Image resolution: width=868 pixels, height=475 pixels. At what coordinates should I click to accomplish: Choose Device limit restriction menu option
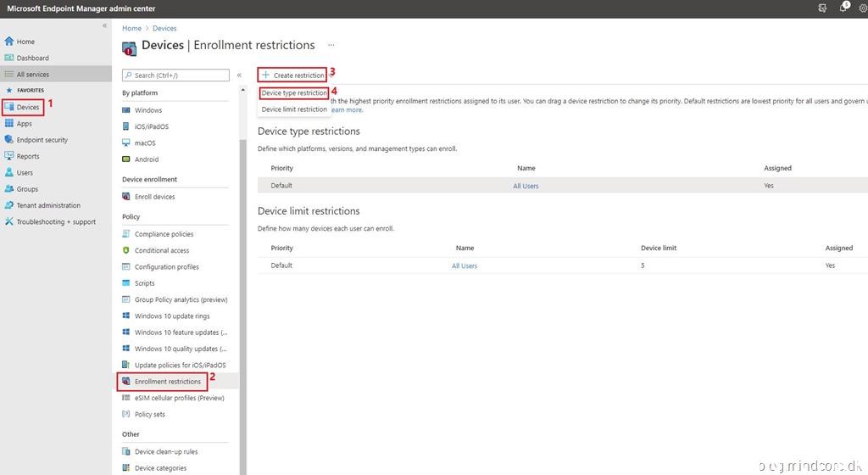pos(294,109)
